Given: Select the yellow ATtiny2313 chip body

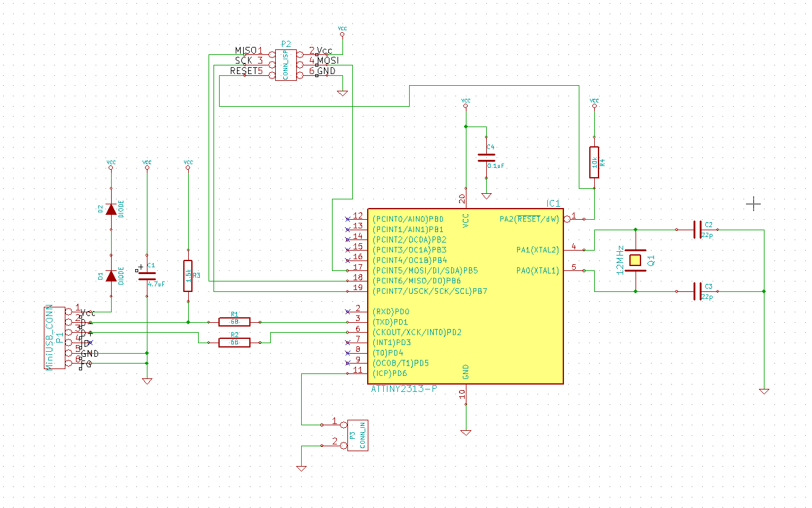Looking at the screenshot, I should 466,296.
